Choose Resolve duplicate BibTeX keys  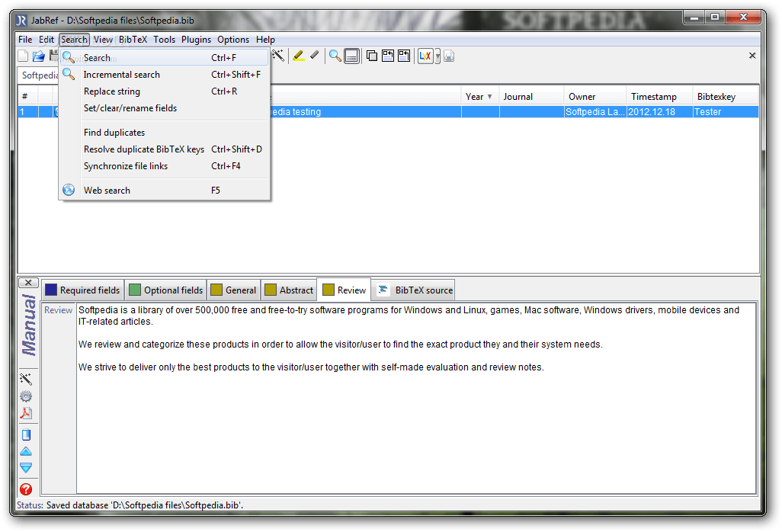tap(165, 149)
